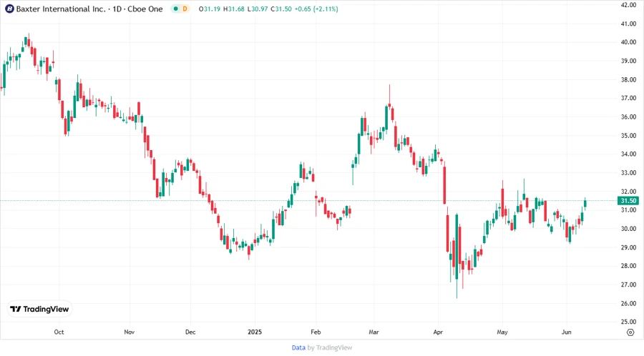Click the Baxter International Inc. symbol title
Screen dimensions: 644x356
61,9
